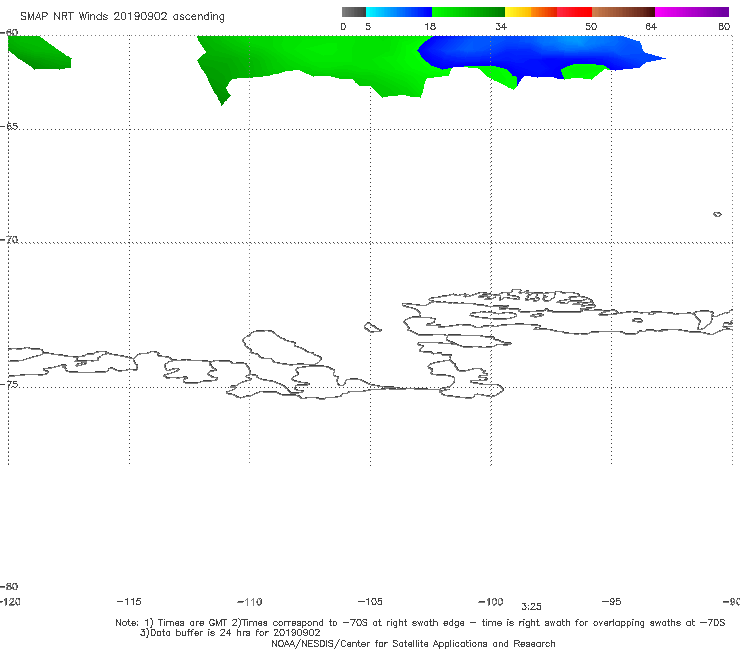Pick the yellow-to-red 34–50 color bar segment
The width and height of the screenshot is (740, 650).
click(x=548, y=12)
